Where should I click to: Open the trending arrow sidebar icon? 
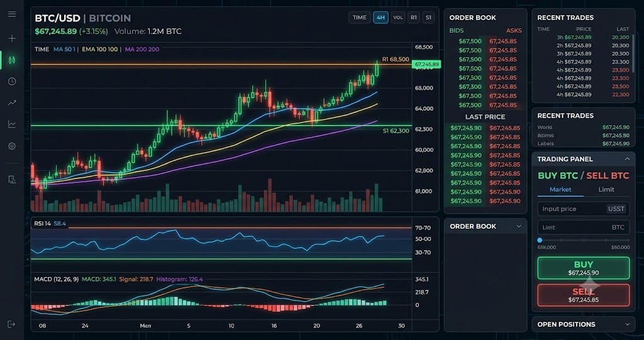(x=12, y=102)
